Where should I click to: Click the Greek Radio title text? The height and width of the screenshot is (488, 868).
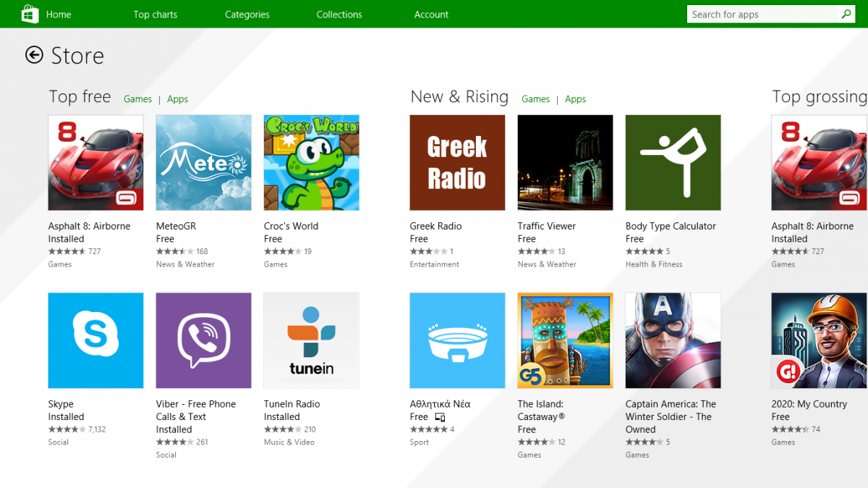435,226
